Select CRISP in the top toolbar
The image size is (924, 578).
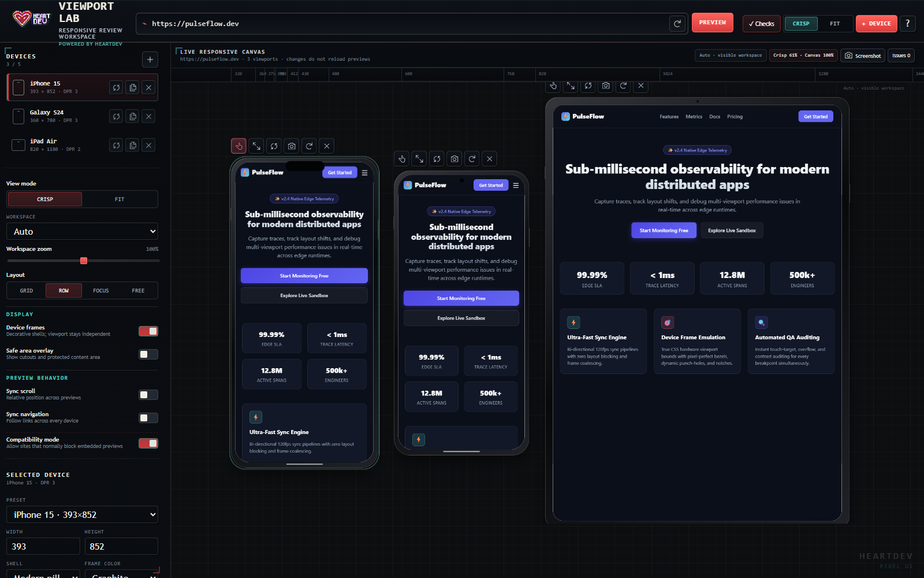pyautogui.click(x=801, y=24)
